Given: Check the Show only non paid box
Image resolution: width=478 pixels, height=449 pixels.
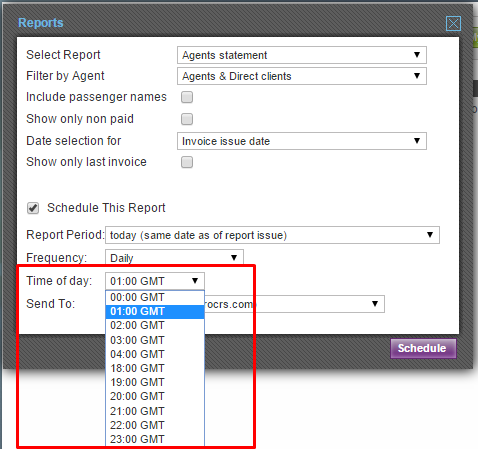Looking at the screenshot, I should point(187,119).
